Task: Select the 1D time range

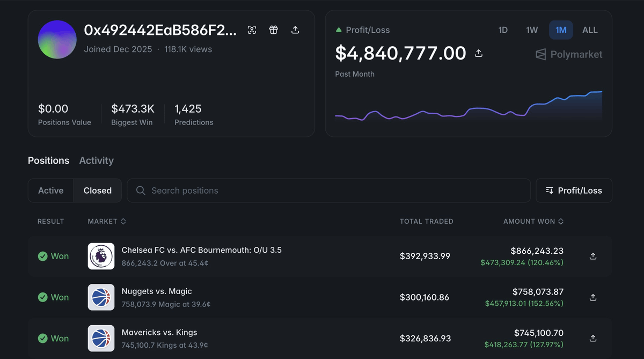Action: [503, 30]
